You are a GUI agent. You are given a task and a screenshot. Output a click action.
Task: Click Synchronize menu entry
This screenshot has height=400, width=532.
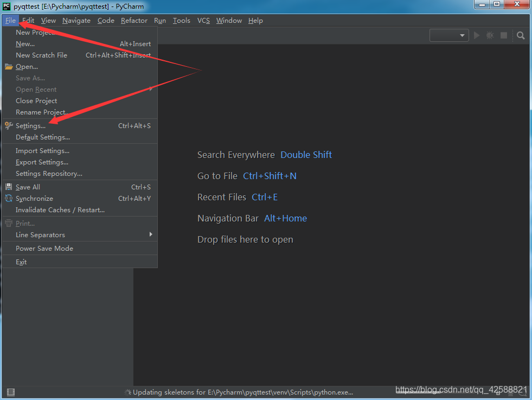[80, 198]
